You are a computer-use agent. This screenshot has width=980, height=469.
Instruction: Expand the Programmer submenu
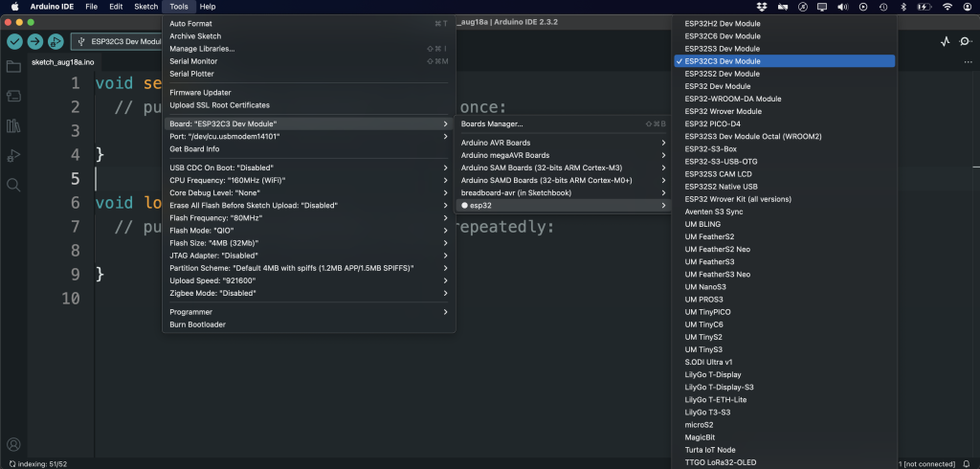pos(309,311)
